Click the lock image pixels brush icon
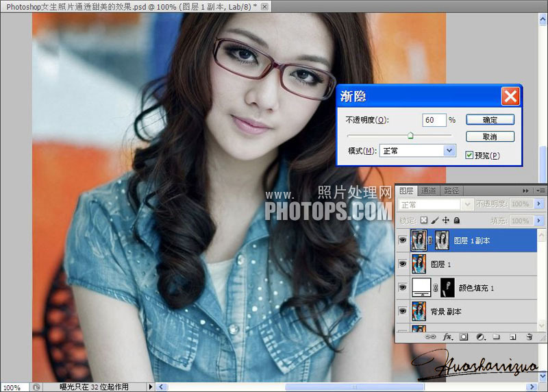Screen dimensions: 548x392 [x=435, y=220]
